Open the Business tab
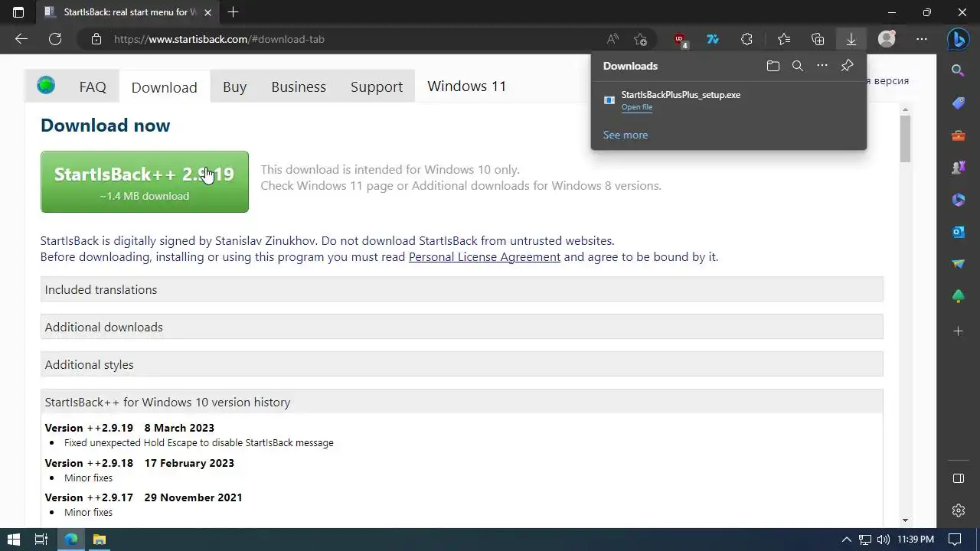This screenshot has width=980, height=551. [x=299, y=86]
